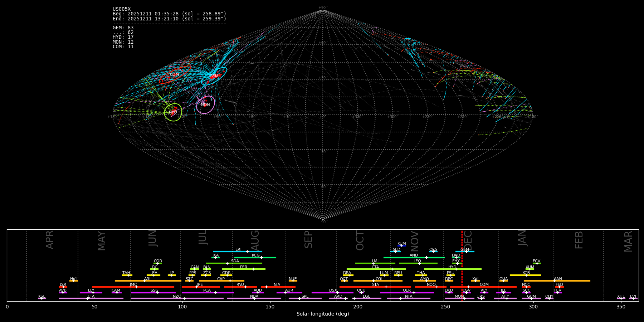Click the ECV shower label in the timeline
Viewport: 644px width, 322px height.
(536, 261)
